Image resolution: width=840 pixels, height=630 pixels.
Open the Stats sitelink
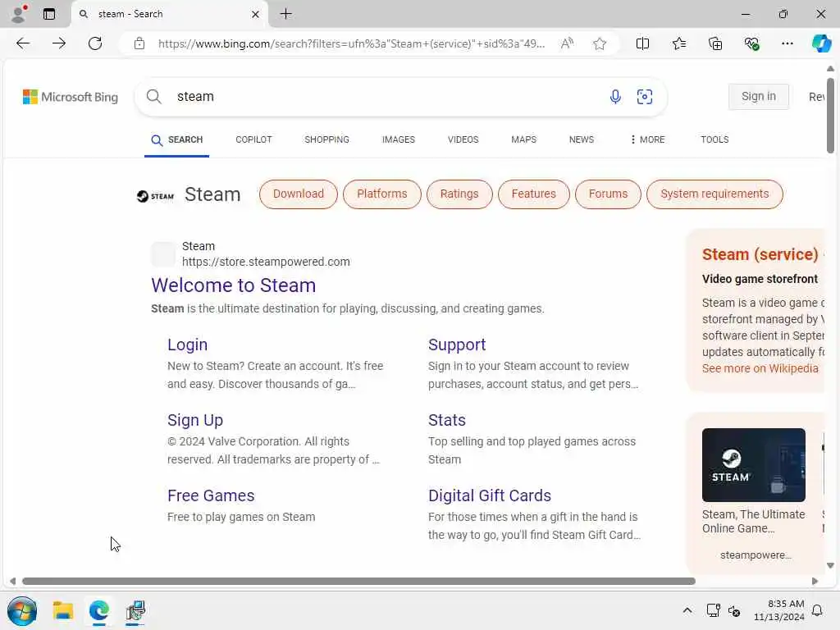tap(447, 420)
